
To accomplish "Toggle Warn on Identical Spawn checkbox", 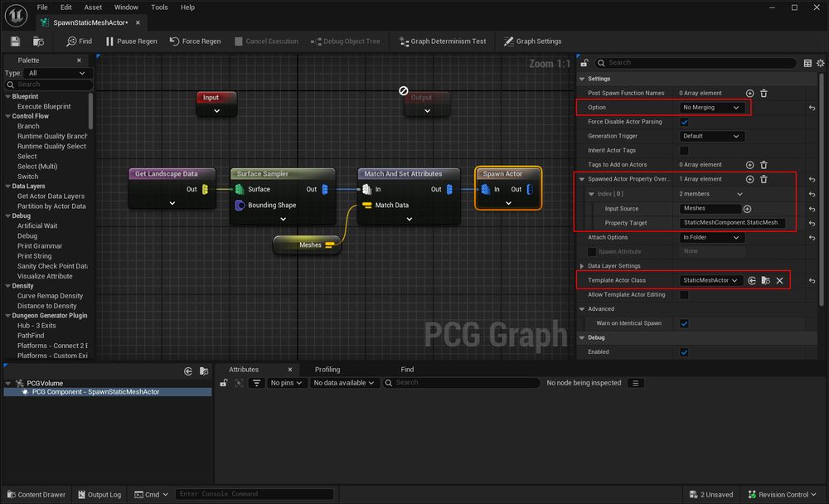I will (684, 323).
